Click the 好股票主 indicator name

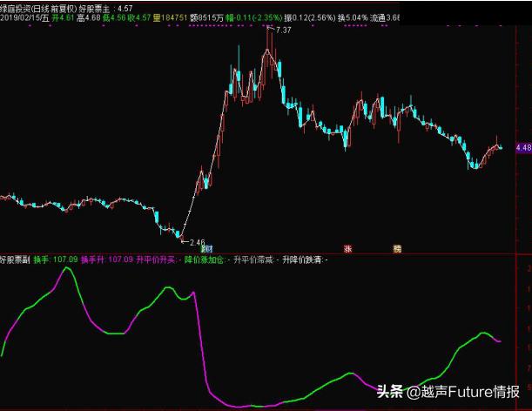(x=95, y=9)
